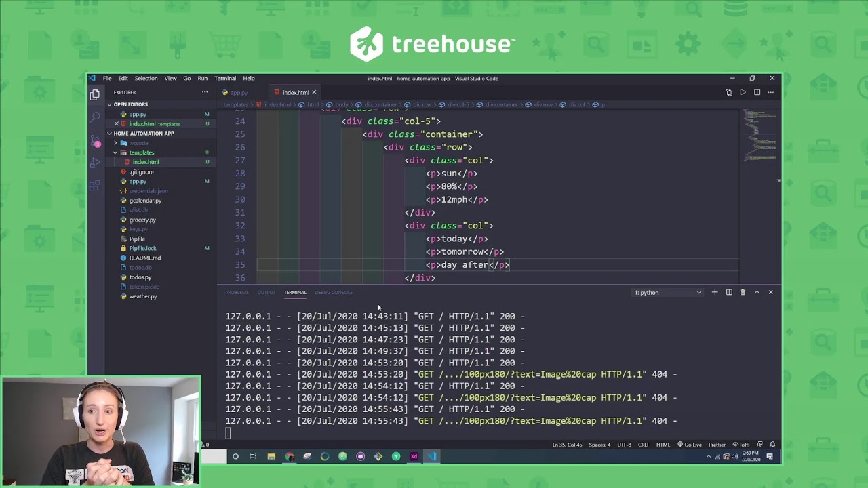Open .gitignore in the explorer
The height and width of the screenshot is (488, 868).
141,171
